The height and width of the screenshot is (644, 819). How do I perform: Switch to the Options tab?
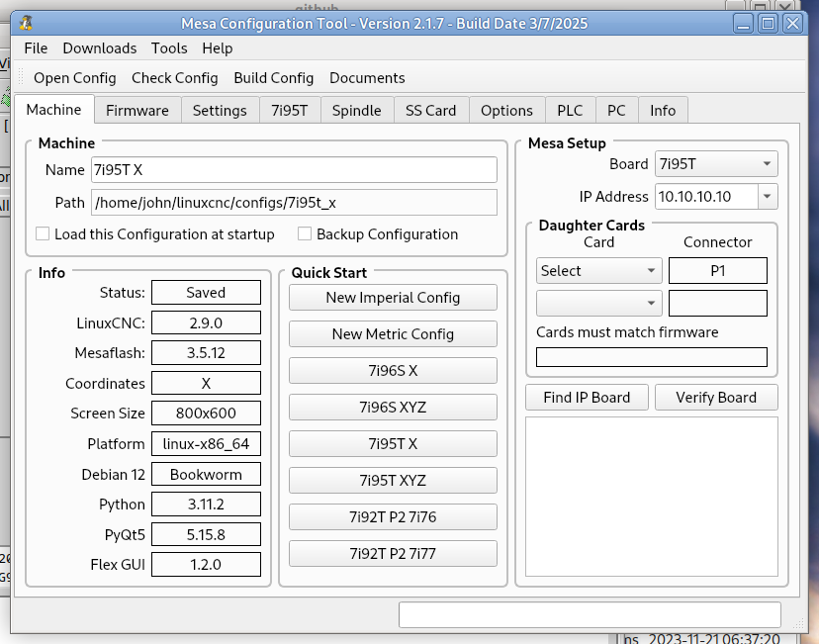pyautogui.click(x=506, y=110)
